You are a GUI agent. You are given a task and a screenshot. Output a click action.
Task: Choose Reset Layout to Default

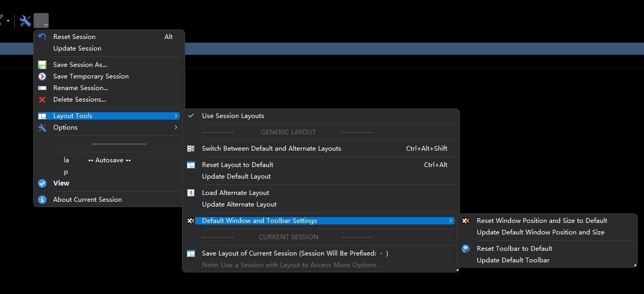[x=237, y=165]
